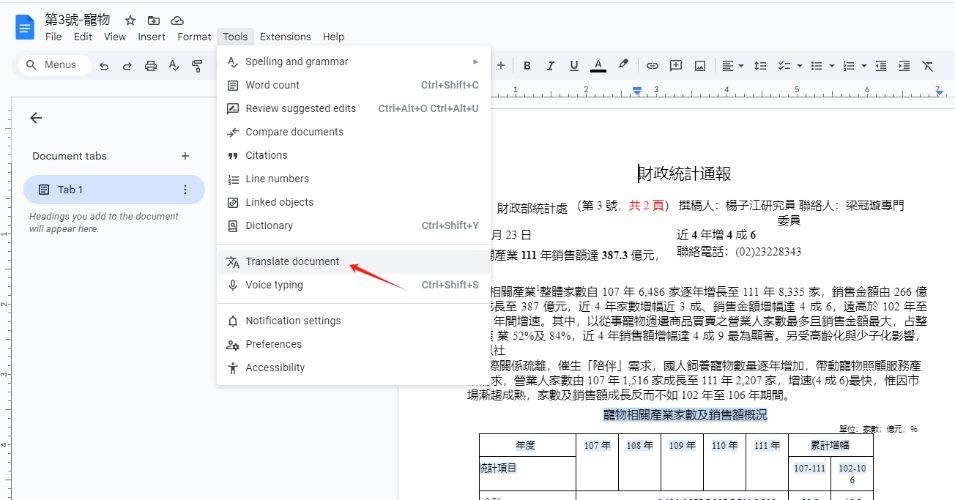Expand the bulleted list options arrow
This screenshot has height=500, width=955.
click(831, 66)
